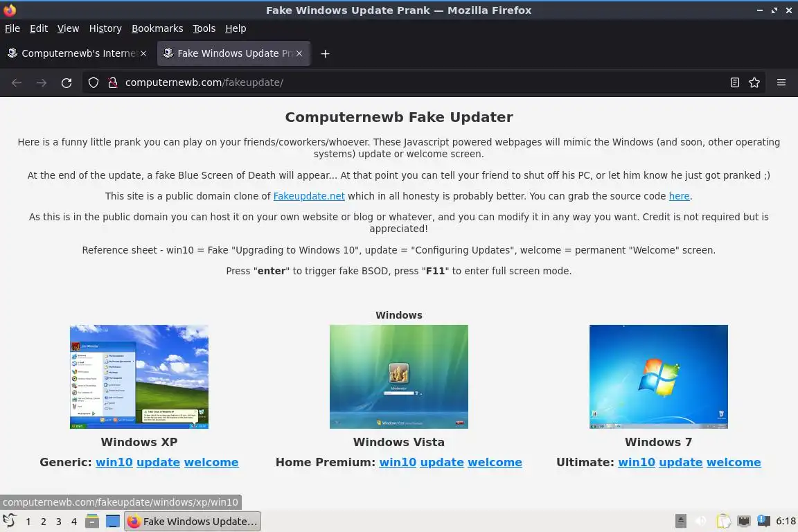Screen dimensions: 798x532
Task: Click the removable media eject tray icon
Action: [680, 521]
